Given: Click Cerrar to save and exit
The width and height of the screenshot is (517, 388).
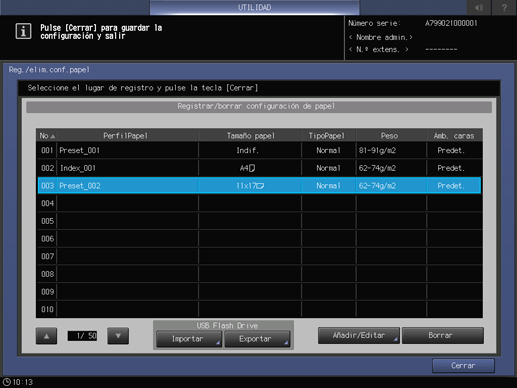Looking at the screenshot, I should 463,366.
